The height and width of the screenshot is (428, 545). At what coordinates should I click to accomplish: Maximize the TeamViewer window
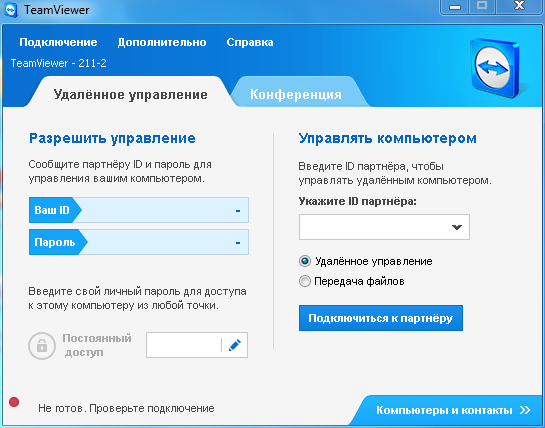pos(482,6)
